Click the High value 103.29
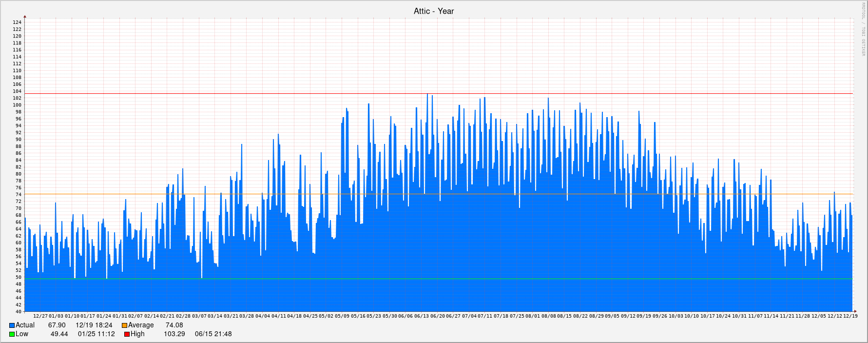Viewport: 868px width, 343px height. point(174,334)
